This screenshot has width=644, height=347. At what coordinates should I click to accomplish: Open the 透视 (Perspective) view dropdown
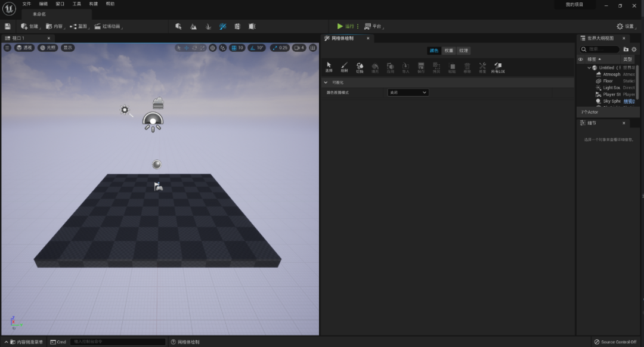24,48
